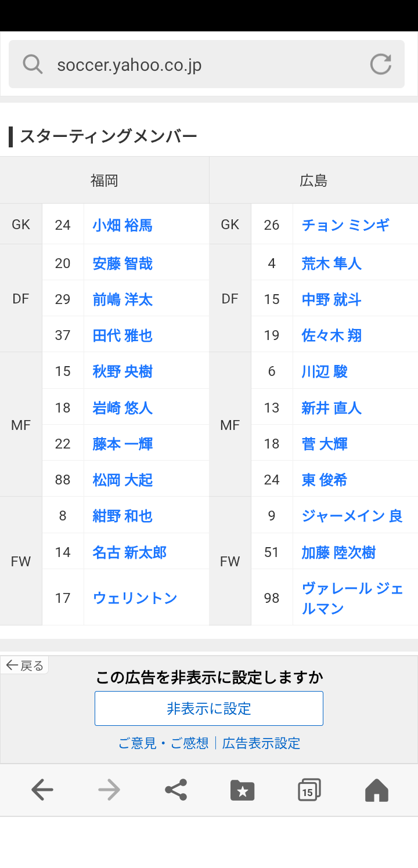The width and height of the screenshot is (418, 868).
Task: Click the 非表示に設定 button
Action: tap(209, 708)
